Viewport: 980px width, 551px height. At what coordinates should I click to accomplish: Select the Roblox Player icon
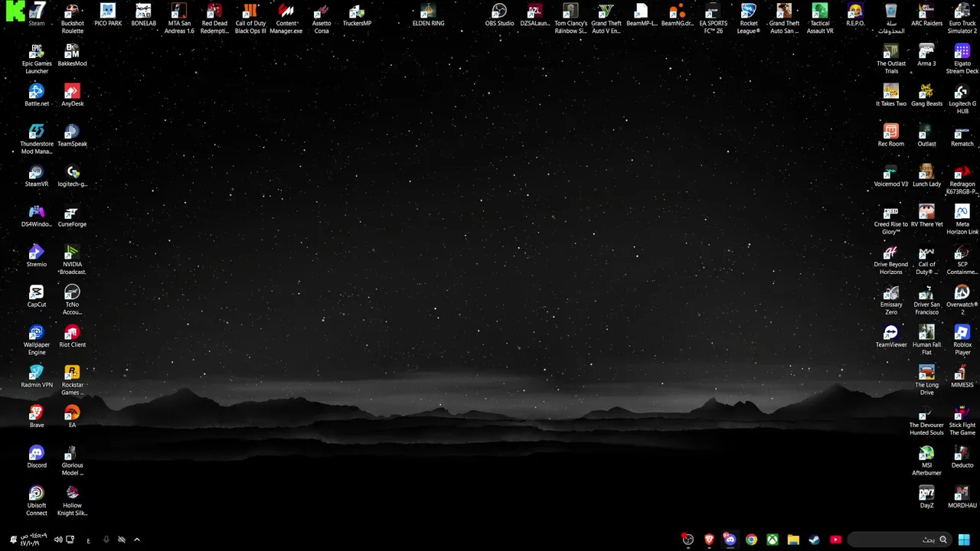pyautogui.click(x=962, y=340)
